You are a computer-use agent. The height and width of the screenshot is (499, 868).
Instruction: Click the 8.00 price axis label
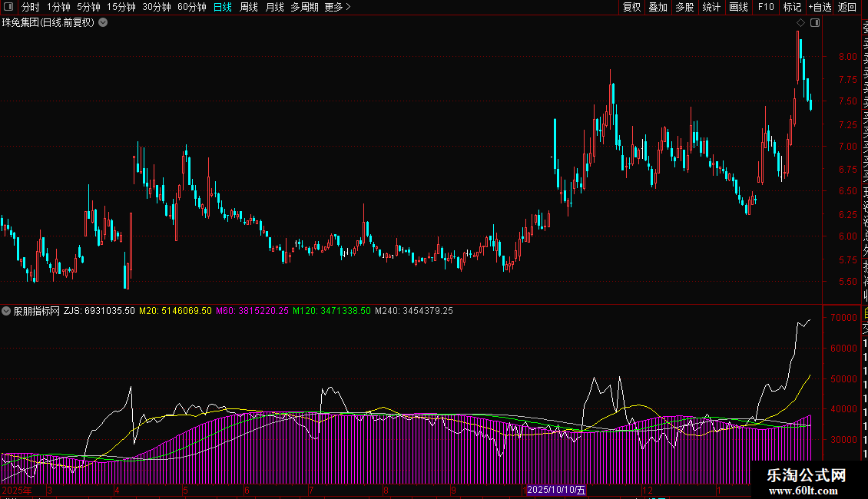(x=847, y=57)
